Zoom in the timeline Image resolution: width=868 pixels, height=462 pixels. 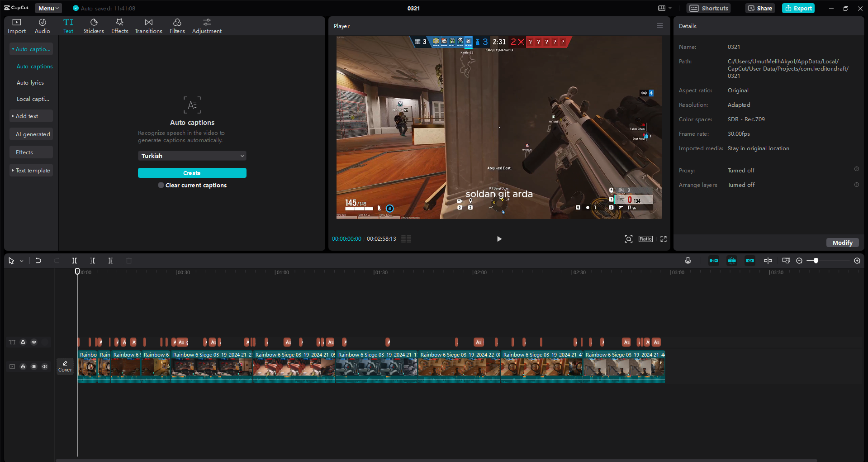(x=857, y=261)
